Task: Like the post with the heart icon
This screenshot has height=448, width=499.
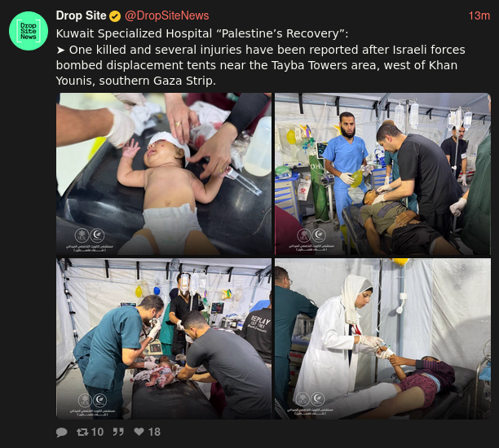Action: tap(139, 432)
